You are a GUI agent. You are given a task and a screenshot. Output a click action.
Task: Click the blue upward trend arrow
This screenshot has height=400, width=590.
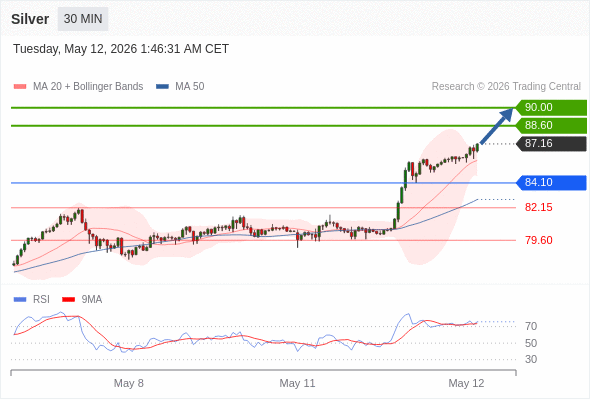coord(497,126)
